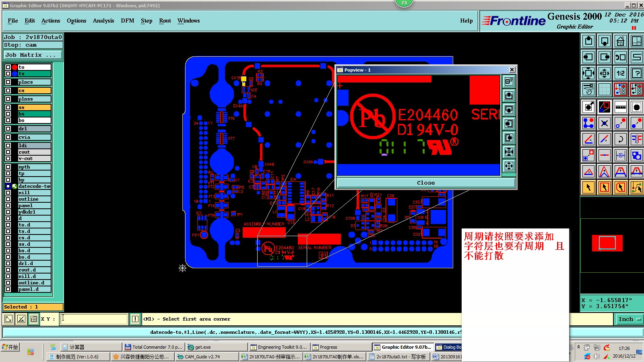This screenshot has height=362, width=644.
Task: Click the pan down icon
Action: click(x=605, y=41)
